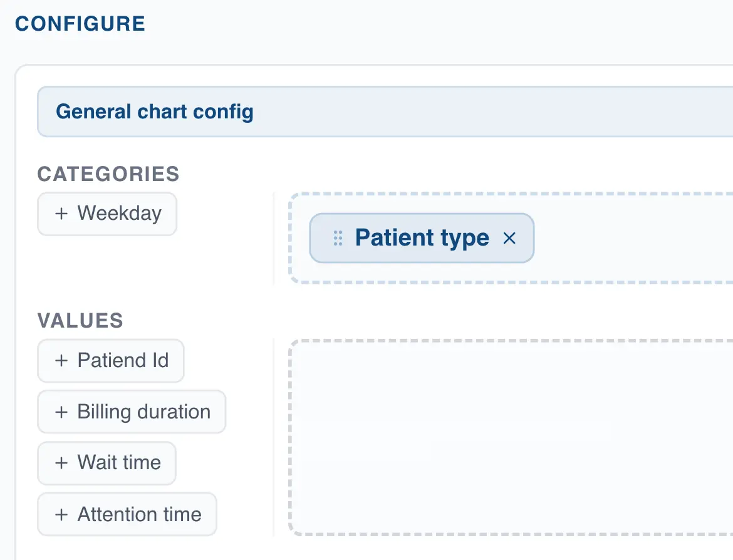Screen dimensions: 733x560
Task: Click the plus icon on the Weekday chip
Action: (61, 214)
